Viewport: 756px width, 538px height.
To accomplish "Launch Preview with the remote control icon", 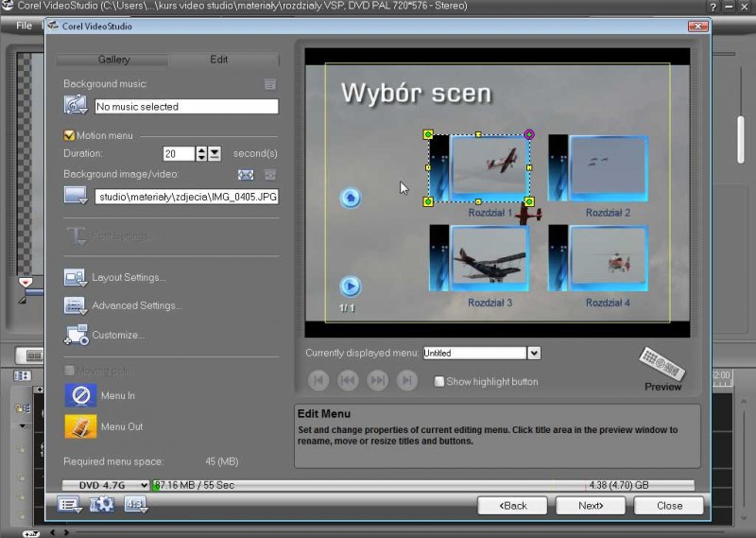I will 661,362.
